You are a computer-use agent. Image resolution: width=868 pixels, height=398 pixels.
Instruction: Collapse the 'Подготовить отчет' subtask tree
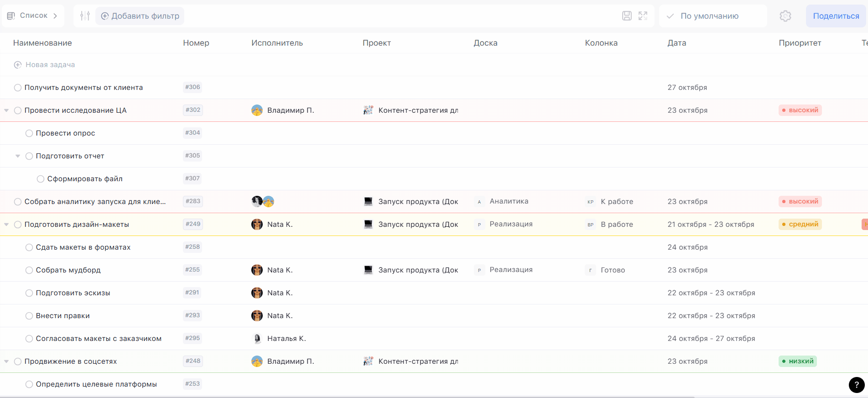18,156
